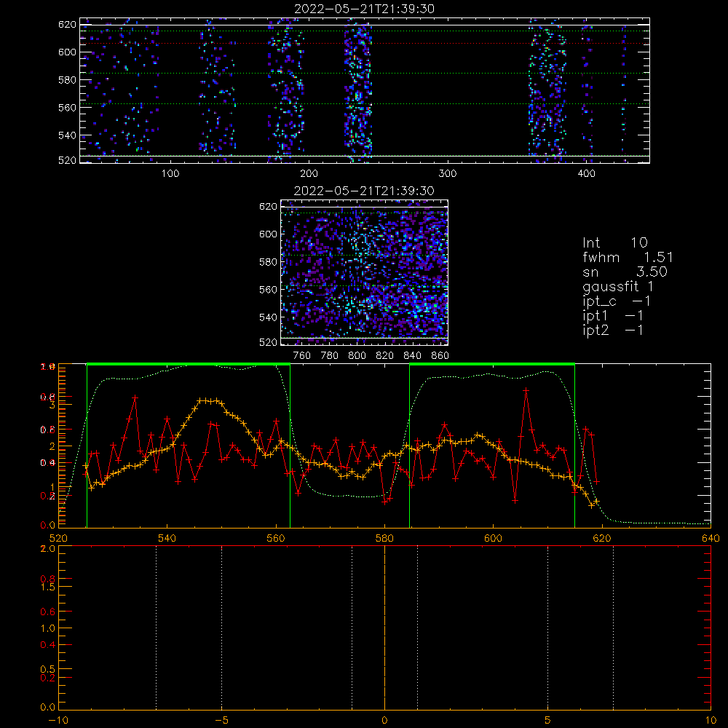Click the 860 tick label under the square image
Image resolution: width=728 pixels, height=728 pixels.
pyautogui.click(x=440, y=356)
